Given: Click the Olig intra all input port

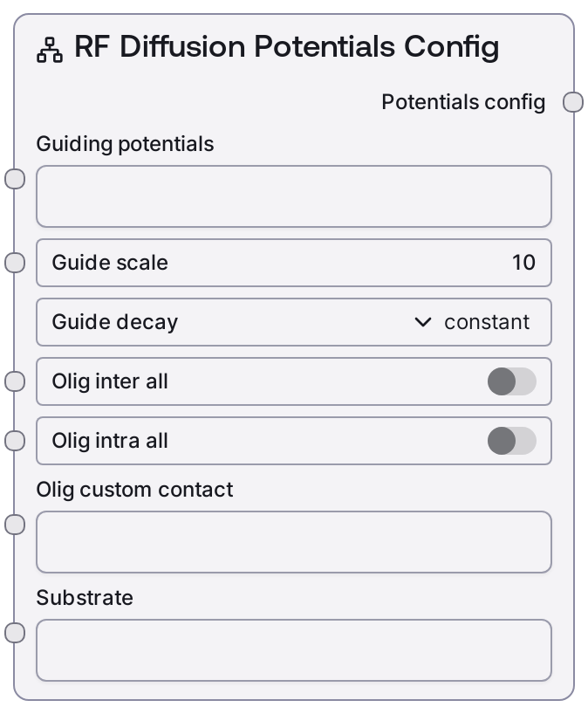Looking at the screenshot, I should pos(15,441).
